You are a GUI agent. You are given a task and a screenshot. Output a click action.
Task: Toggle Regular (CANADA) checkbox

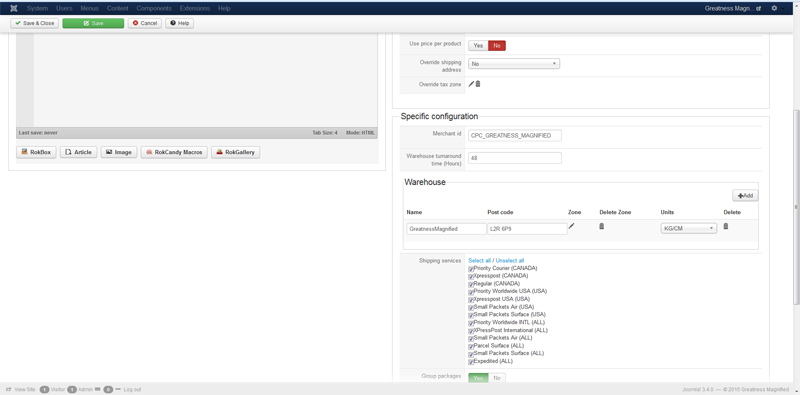point(471,284)
